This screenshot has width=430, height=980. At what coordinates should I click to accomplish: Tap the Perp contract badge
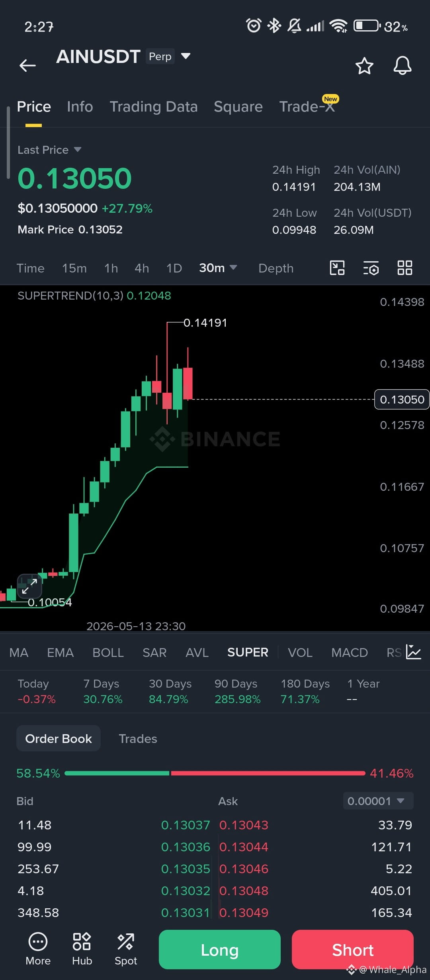160,57
